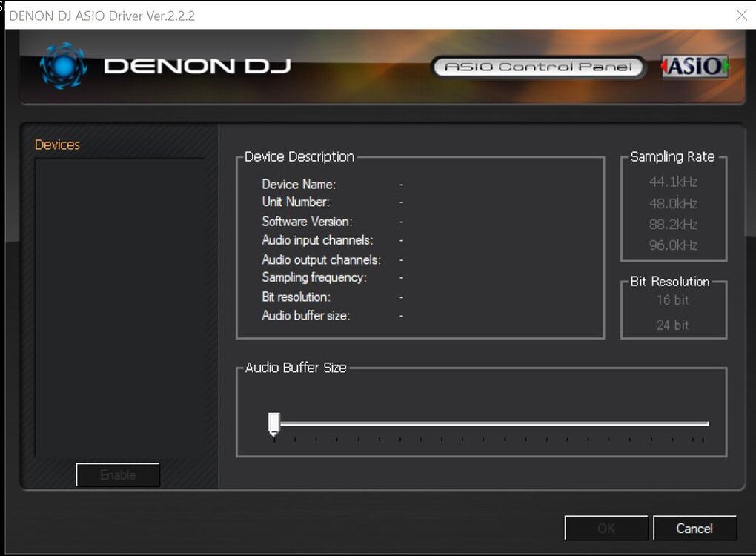Click the Device Name value field
The height and width of the screenshot is (556, 756).
(401, 185)
